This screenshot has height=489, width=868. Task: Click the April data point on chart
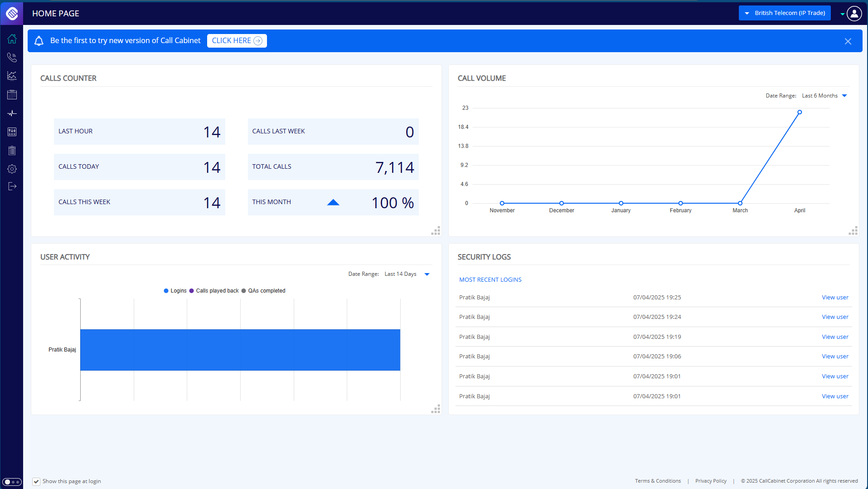click(800, 112)
